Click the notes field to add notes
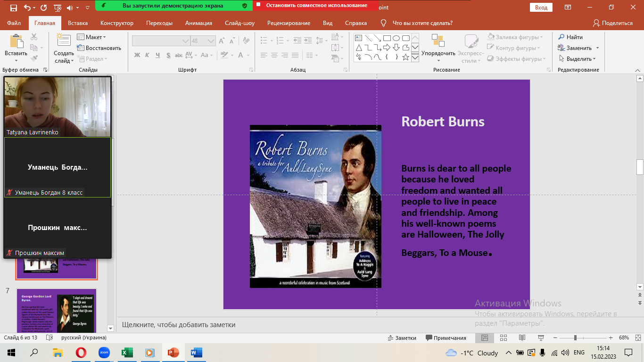Screen dimensions: 644x362 [377, 325]
